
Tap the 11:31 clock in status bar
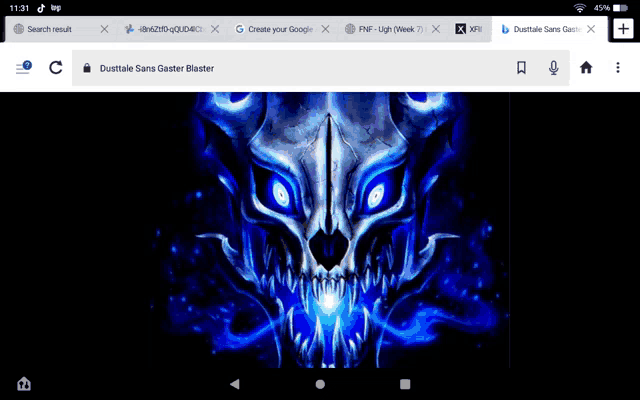pyautogui.click(x=19, y=8)
